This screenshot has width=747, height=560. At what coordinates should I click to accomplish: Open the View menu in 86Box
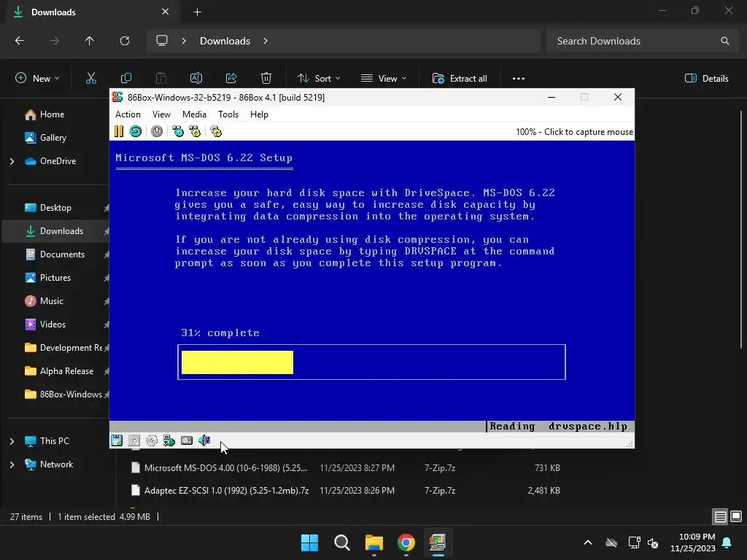tap(161, 114)
